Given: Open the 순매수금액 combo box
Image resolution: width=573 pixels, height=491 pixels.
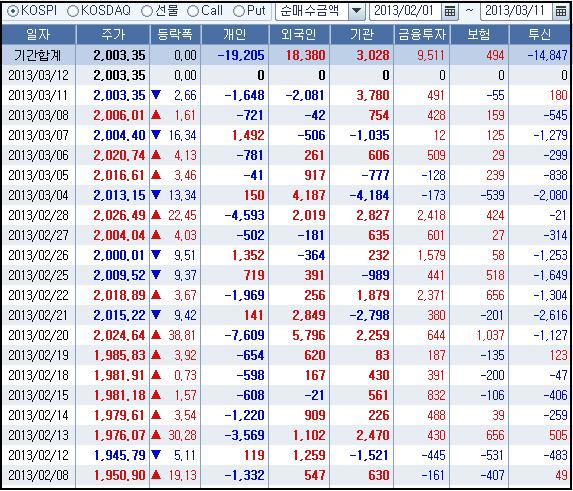Looking at the screenshot, I should tap(320, 12).
